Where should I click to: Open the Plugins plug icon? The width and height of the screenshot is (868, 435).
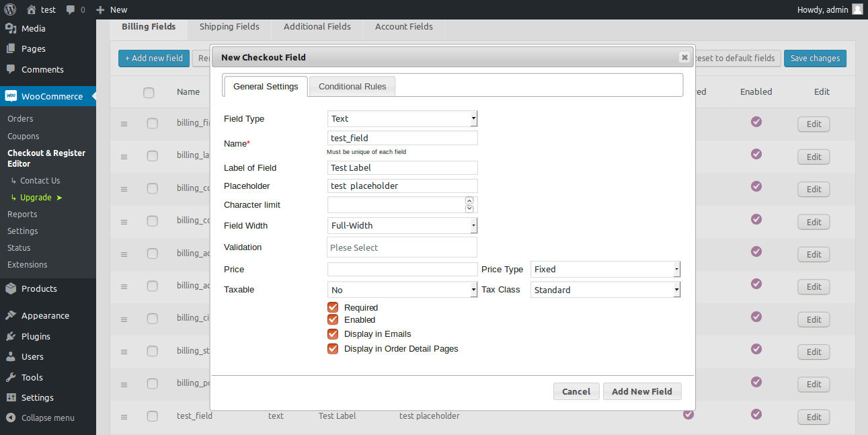coord(11,336)
